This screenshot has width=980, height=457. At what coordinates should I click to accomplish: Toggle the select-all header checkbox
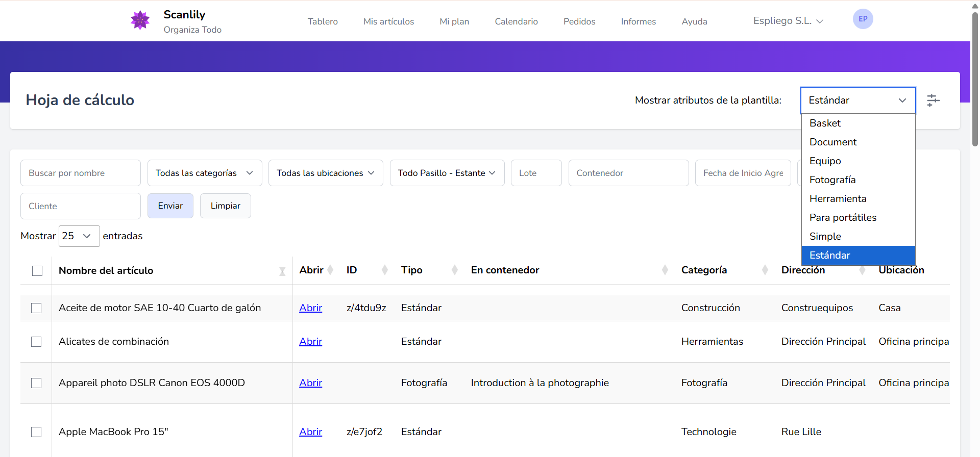[37, 271]
